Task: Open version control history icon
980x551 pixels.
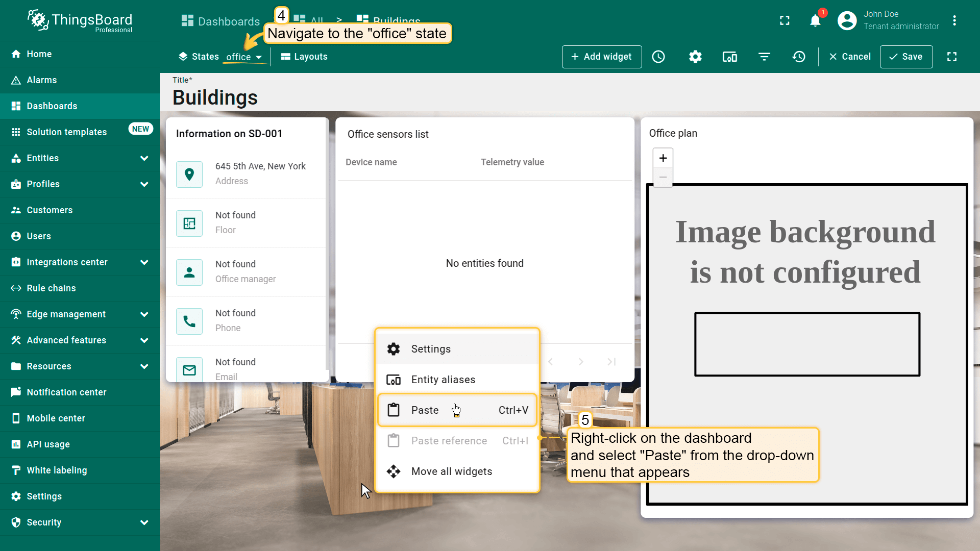Action: (799, 57)
